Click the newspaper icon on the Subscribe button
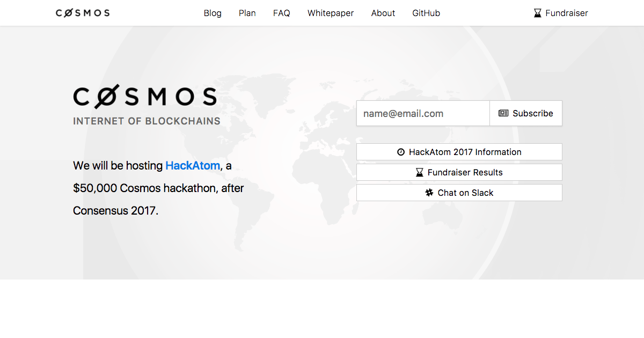The width and height of the screenshot is (644, 338). tap(503, 113)
